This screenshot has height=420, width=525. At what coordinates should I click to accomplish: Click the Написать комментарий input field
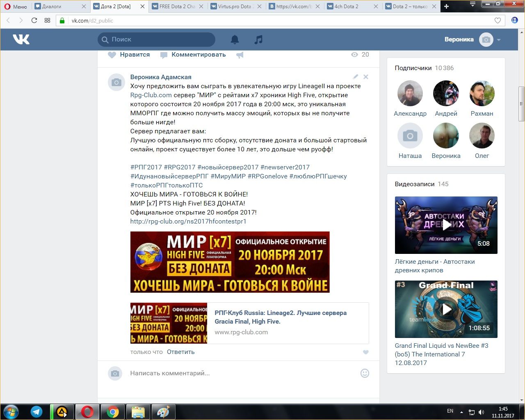tap(242, 373)
